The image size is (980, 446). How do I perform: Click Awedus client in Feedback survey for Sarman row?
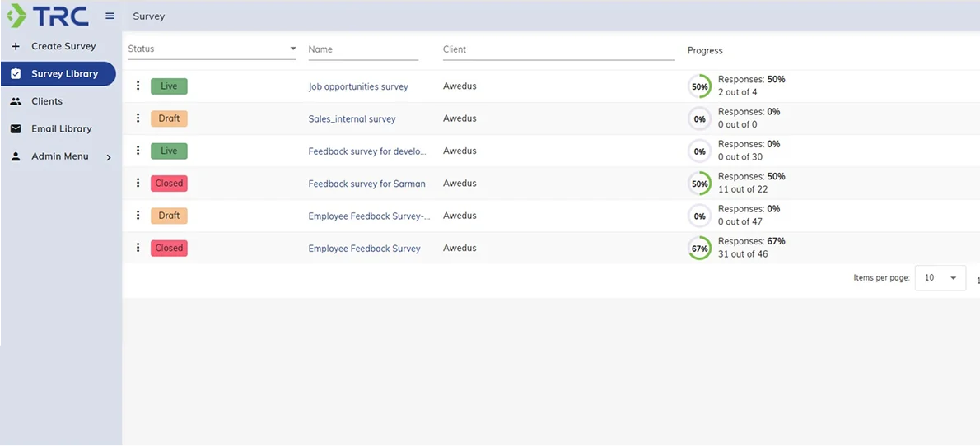pyautogui.click(x=460, y=183)
